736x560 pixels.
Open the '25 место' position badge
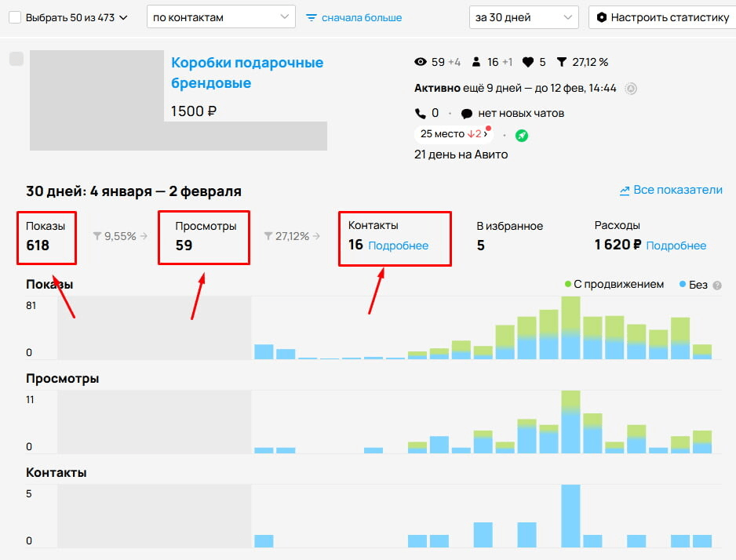pyautogui.click(x=454, y=134)
